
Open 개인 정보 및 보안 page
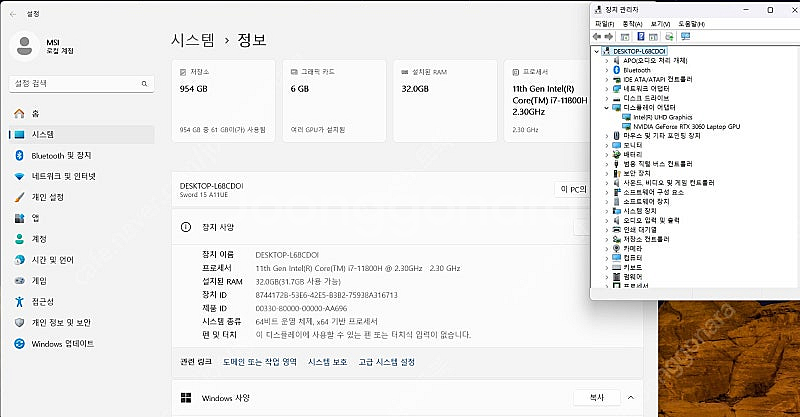82,323
